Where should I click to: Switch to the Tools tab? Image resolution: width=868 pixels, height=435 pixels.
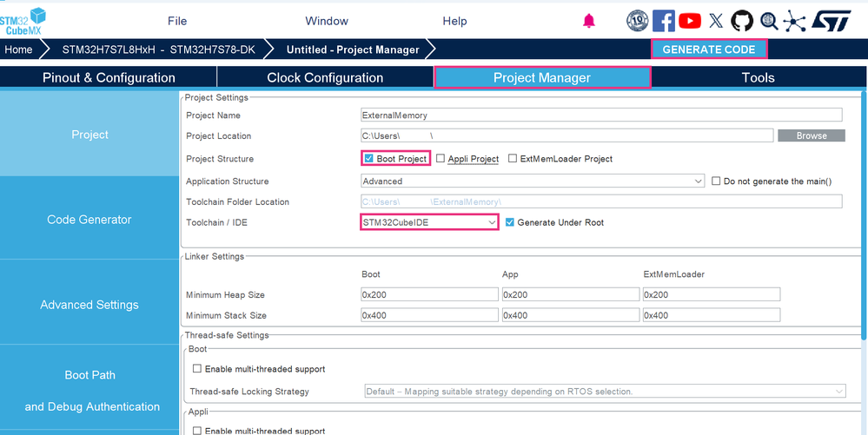(x=758, y=77)
